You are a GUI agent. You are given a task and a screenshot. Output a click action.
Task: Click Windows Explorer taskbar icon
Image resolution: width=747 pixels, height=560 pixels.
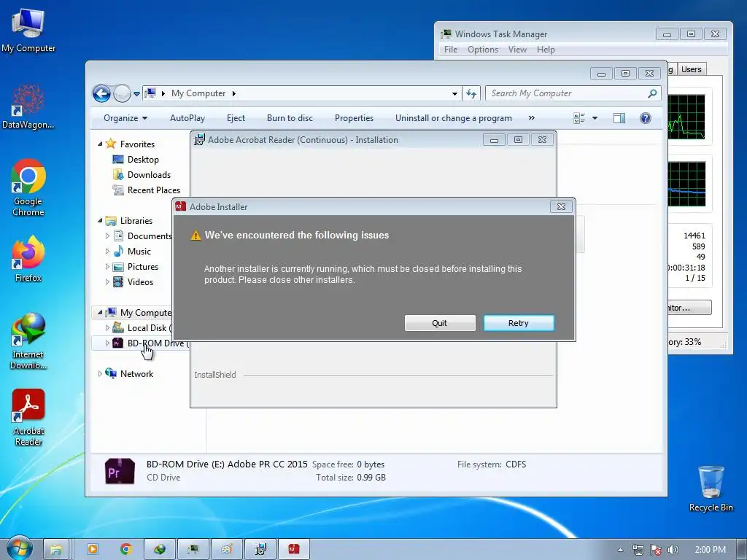tap(56, 550)
